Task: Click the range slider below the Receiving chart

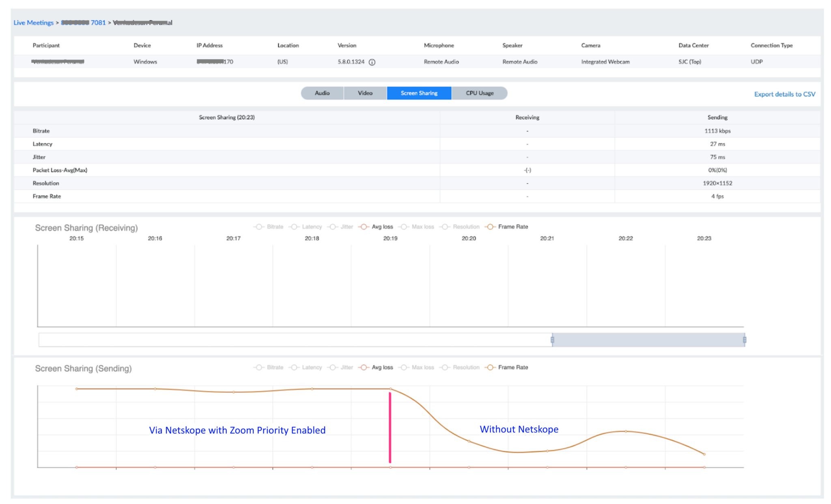Action: click(649, 340)
